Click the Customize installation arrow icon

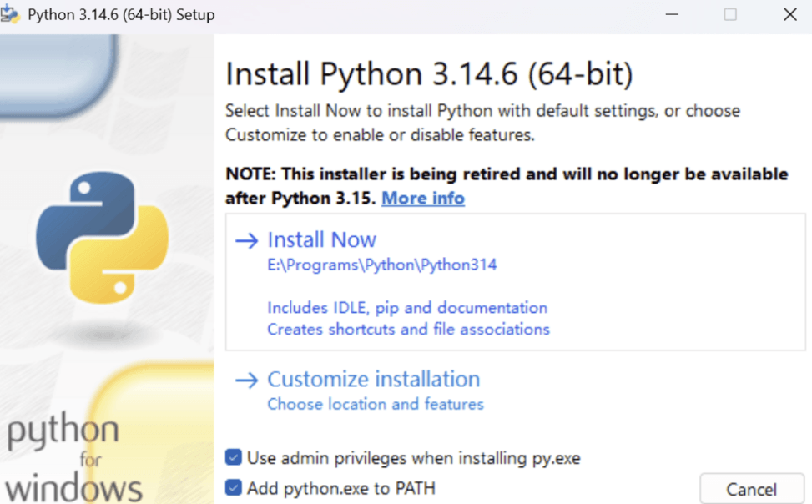click(x=247, y=381)
